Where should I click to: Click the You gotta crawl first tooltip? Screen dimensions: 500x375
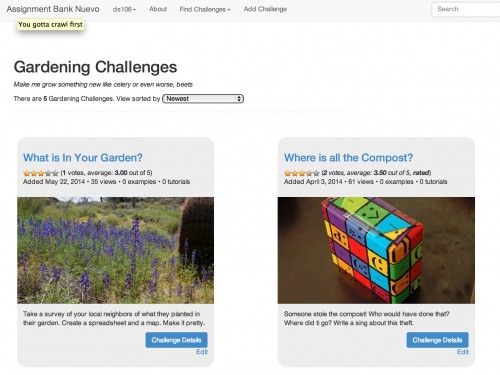point(50,24)
